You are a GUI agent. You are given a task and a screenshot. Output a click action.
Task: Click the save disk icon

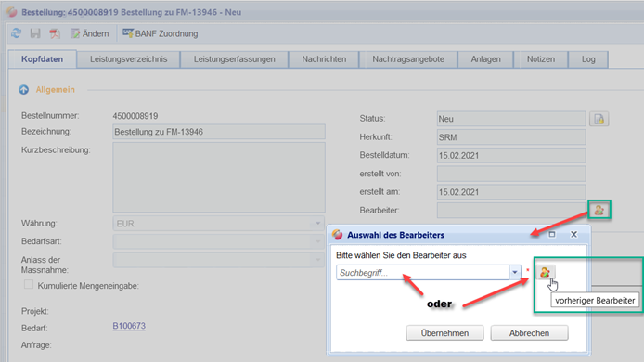point(35,33)
